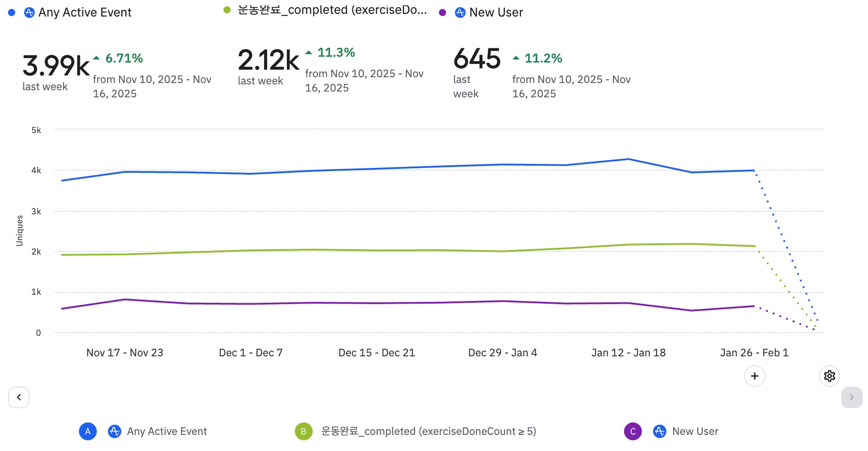
Task: Click Amplitude icon beside bottom Any Active Event
Action: click(x=115, y=431)
